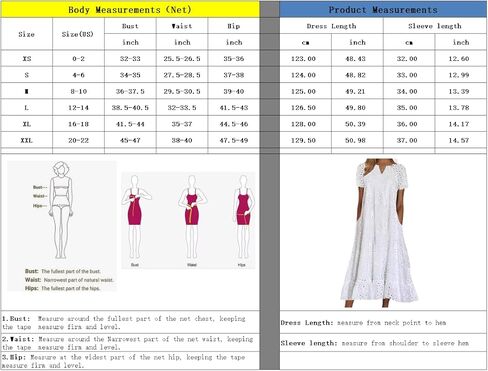Click the Size(US) 8-10 cell

[x=78, y=91]
